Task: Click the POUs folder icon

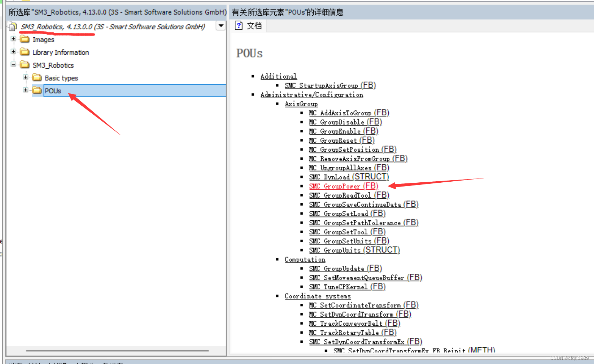Action: pos(37,91)
